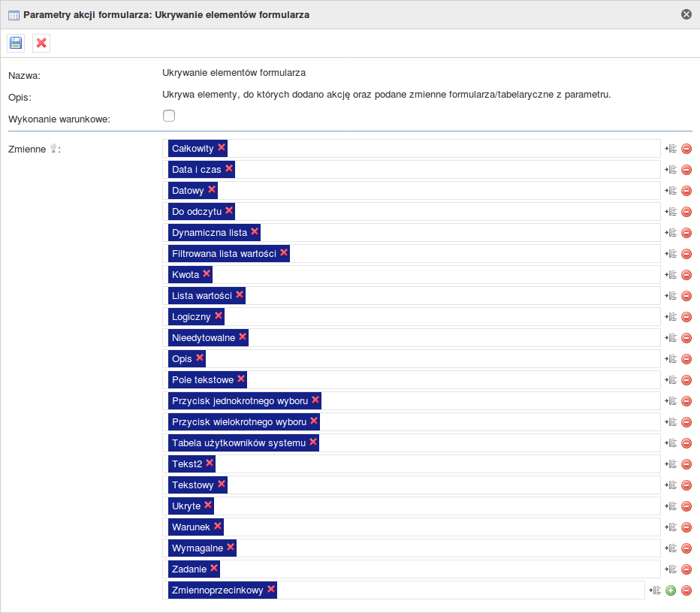
Task: Insert row icon beside Zmiennoprzecinkowy
Action: [655, 590]
